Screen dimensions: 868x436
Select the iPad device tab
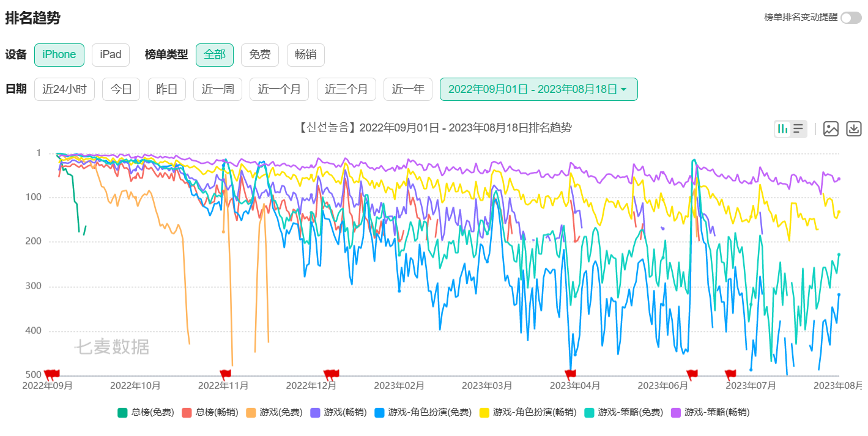pos(111,54)
